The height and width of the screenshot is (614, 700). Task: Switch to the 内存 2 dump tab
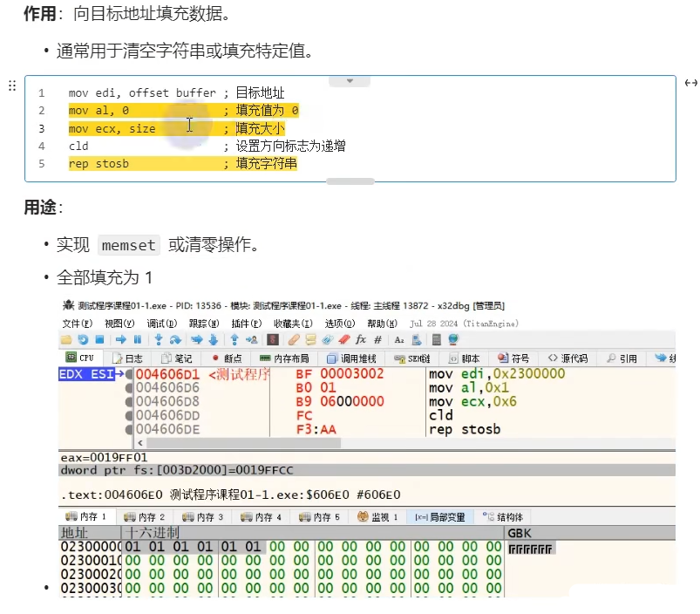(x=146, y=516)
